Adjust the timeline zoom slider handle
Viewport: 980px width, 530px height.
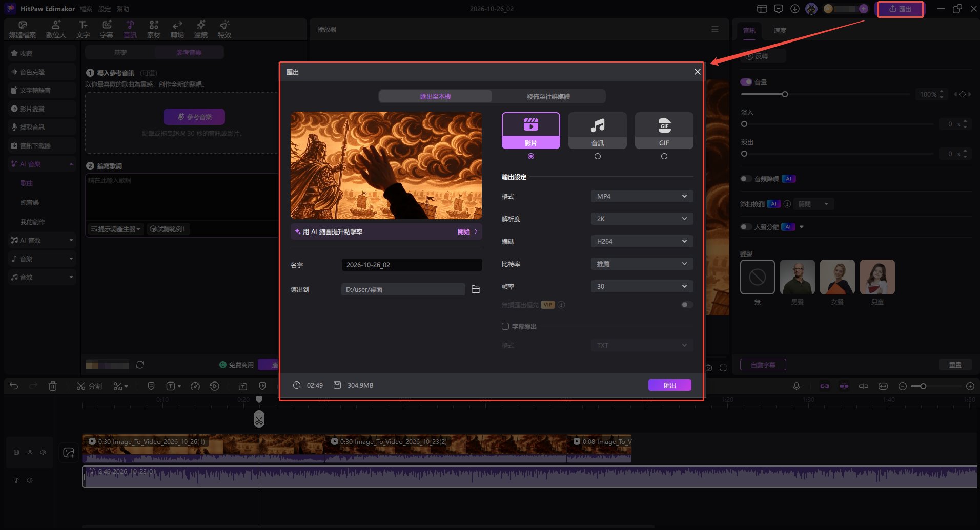[x=923, y=386]
